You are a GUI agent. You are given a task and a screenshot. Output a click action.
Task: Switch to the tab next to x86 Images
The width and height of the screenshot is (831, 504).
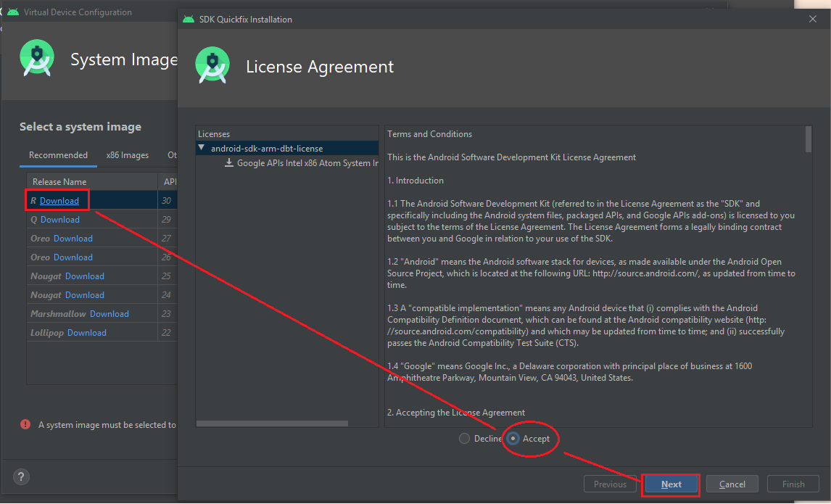tap(173, 155)
